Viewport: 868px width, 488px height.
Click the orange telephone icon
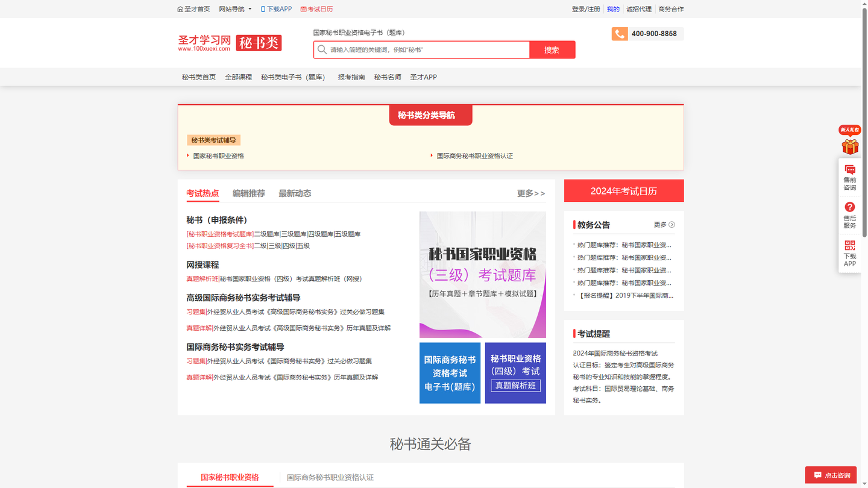click(620, 34)
